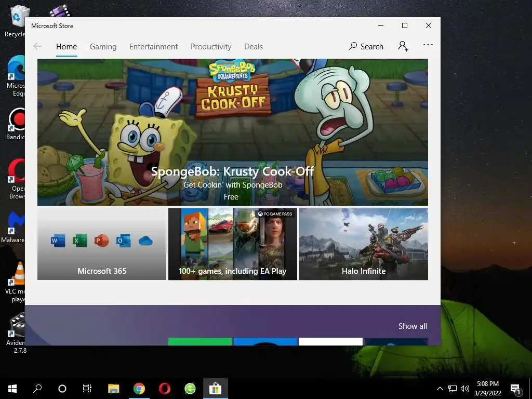
Task: Open the 100+ games, including EA Play tile
Action: [233, 244]
